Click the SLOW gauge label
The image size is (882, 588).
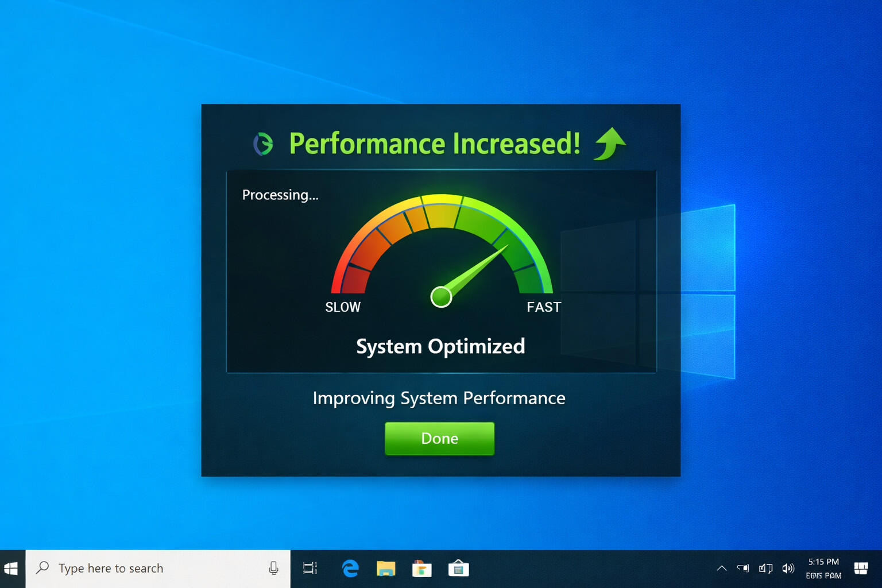click(x=343, y=307)
